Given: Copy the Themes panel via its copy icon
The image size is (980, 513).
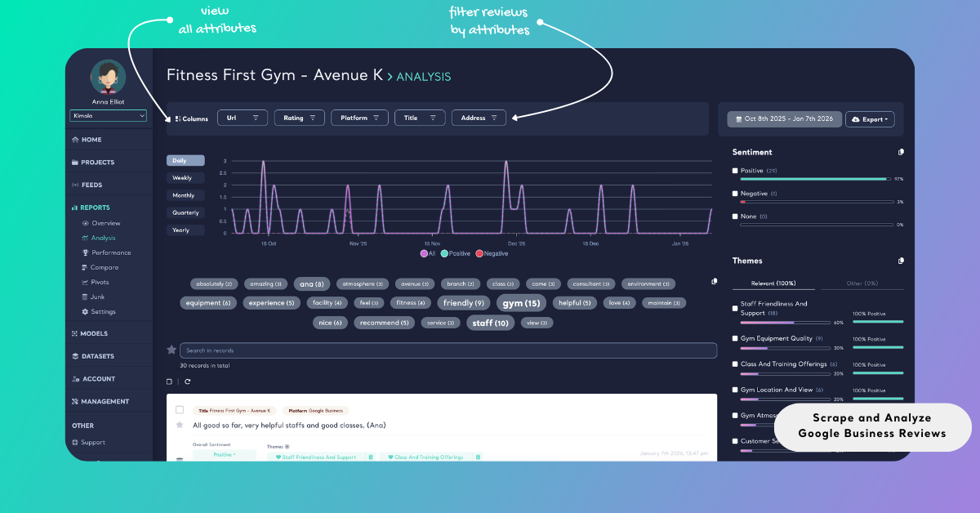Looking at the screenshot, I should (x=901, y=261).
